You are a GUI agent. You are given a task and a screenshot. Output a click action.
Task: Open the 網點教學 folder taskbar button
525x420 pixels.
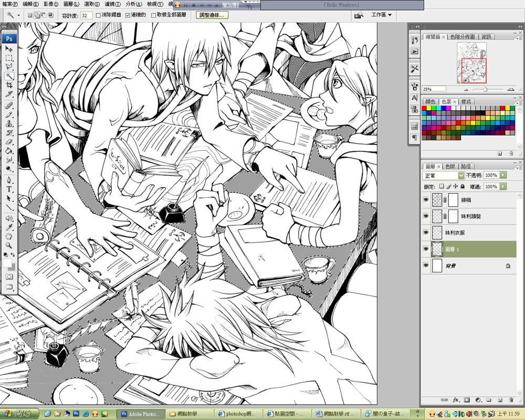coord(190,414)
